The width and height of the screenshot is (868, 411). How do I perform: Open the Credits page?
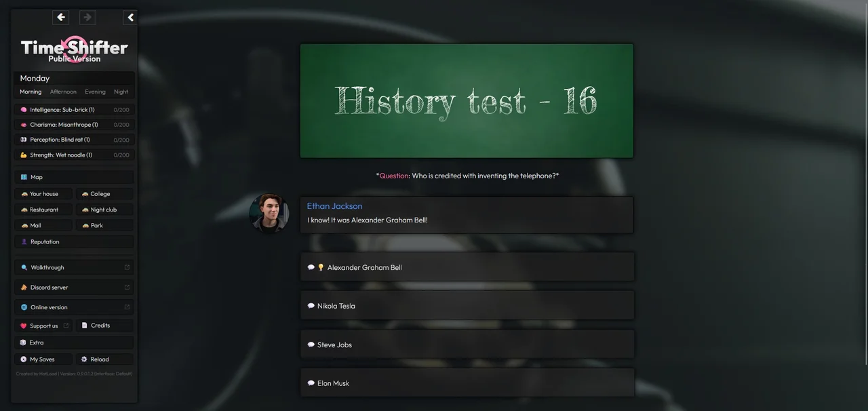(104, 326)
